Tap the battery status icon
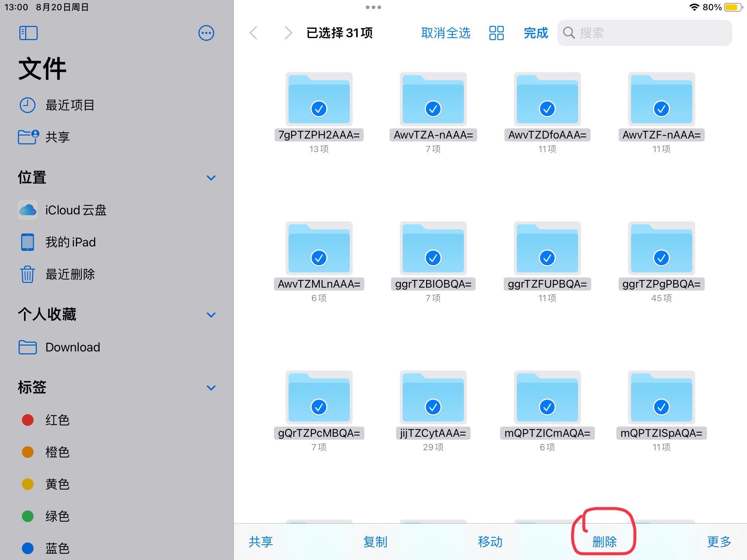Screen dimensions: 747x560 (x=733, y=7)
